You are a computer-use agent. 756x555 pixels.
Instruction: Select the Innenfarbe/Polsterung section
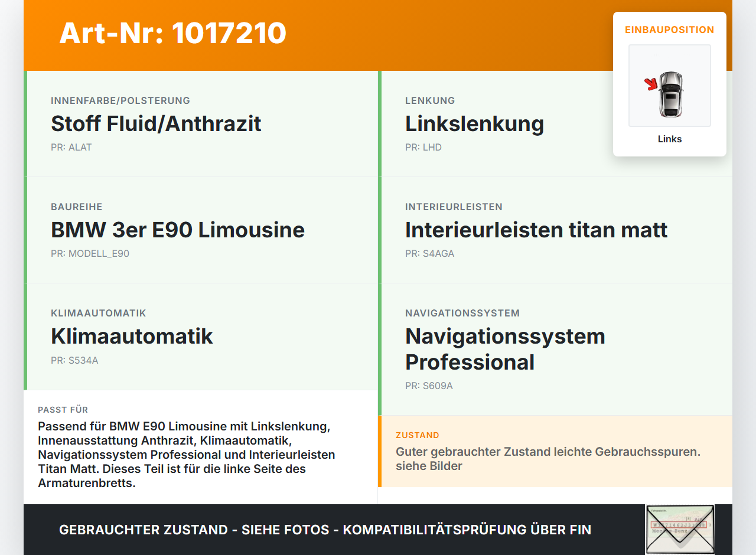tap(156, 123)
